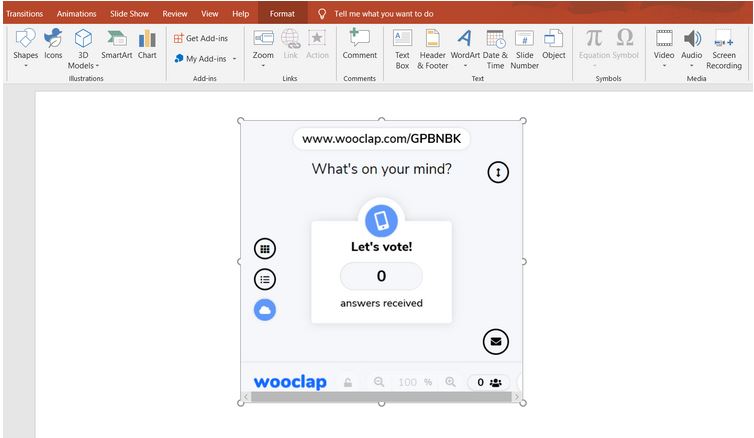
Task: Switch Wooclap to grid view
Action: 264,249
